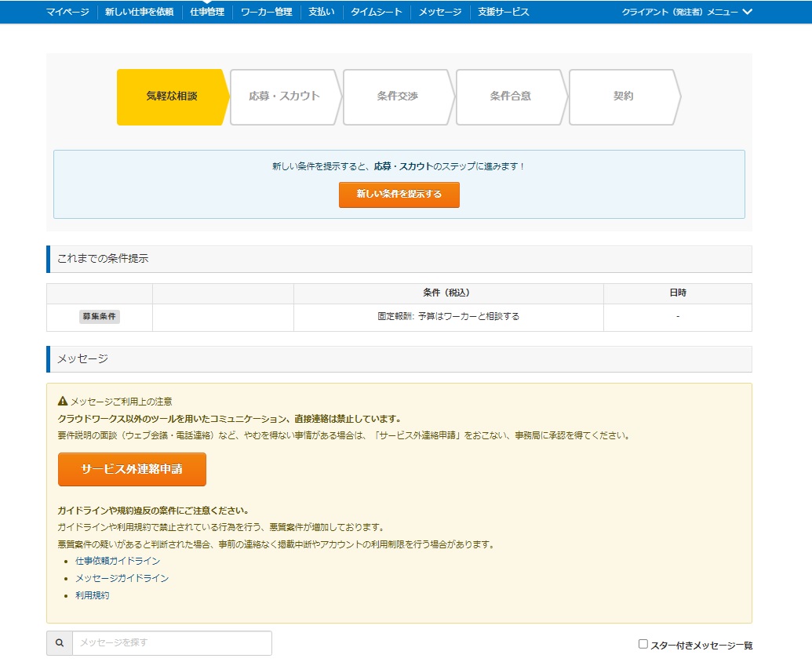Open the 支払い menu item
Viewport: 812px width, 662px height.
pos(321,12)
